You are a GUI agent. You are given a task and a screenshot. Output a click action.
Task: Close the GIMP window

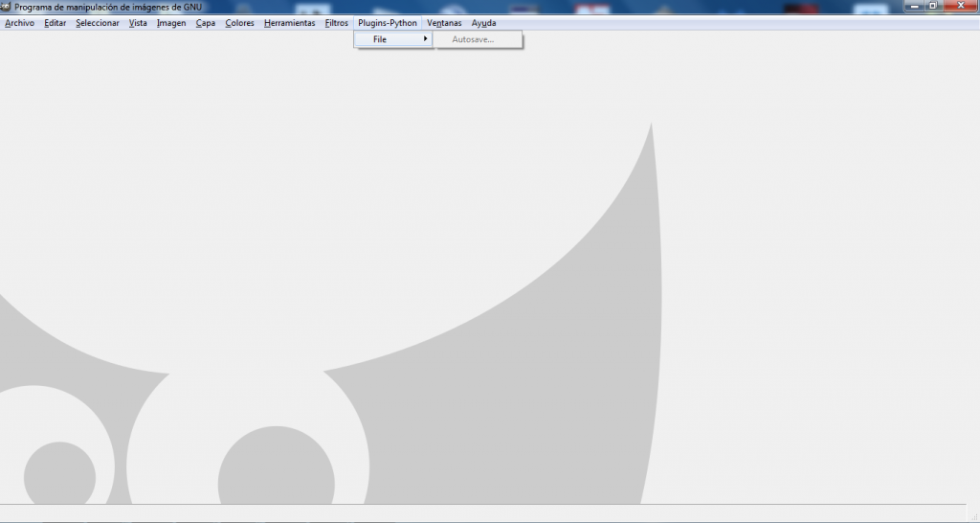point(961,6)
